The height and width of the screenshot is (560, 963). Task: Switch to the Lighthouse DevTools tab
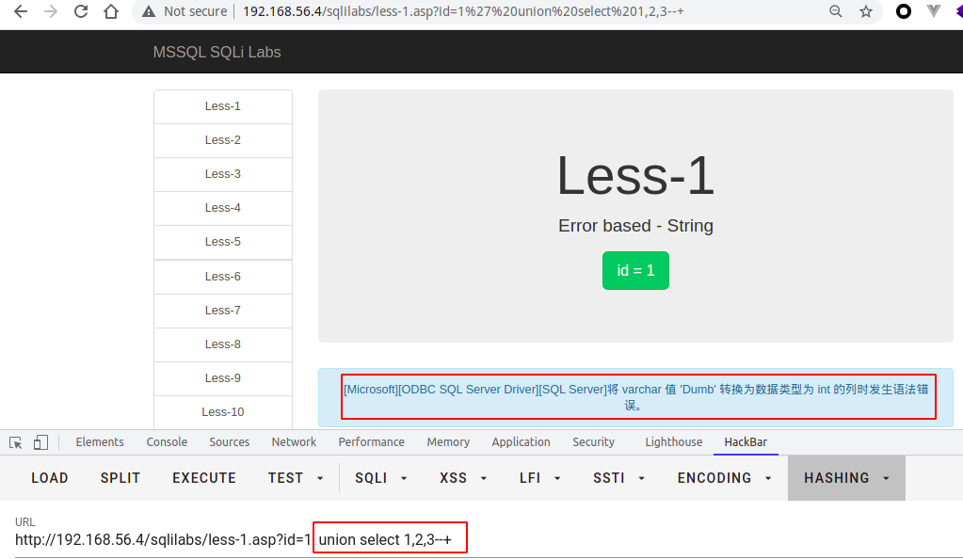point(673,442)
